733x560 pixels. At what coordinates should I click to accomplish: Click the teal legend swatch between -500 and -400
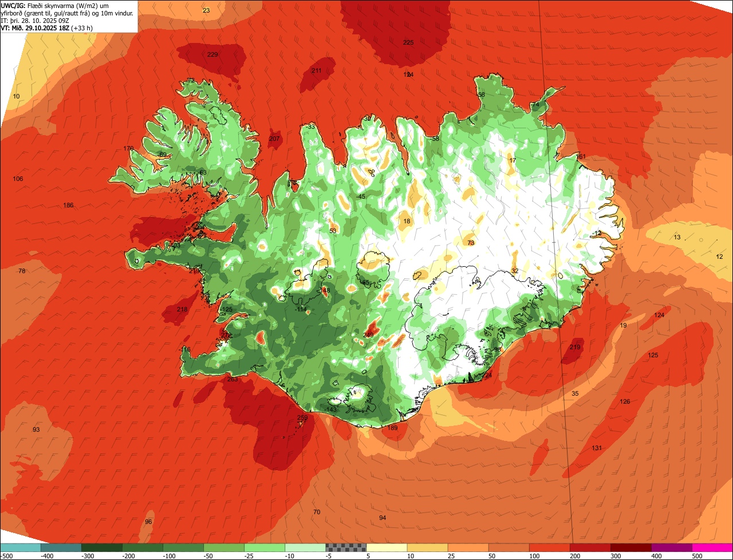(21, 547)
